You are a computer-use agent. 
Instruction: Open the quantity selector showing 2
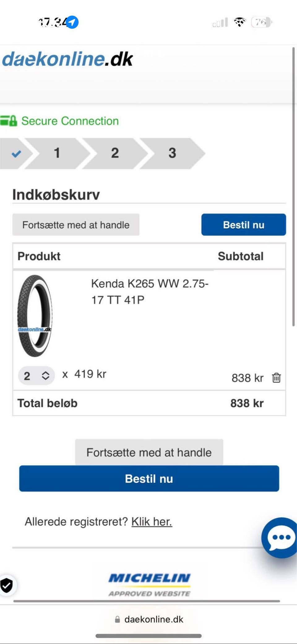(36, 376)
